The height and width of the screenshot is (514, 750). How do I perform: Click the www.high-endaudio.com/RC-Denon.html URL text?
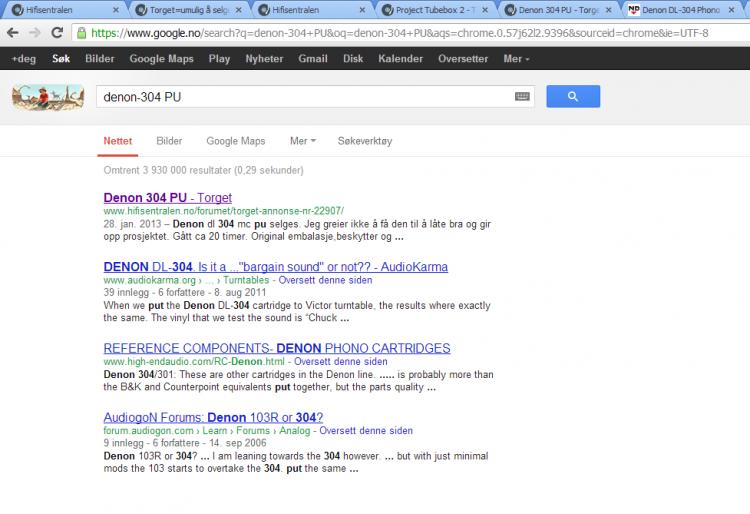(194, 361)
